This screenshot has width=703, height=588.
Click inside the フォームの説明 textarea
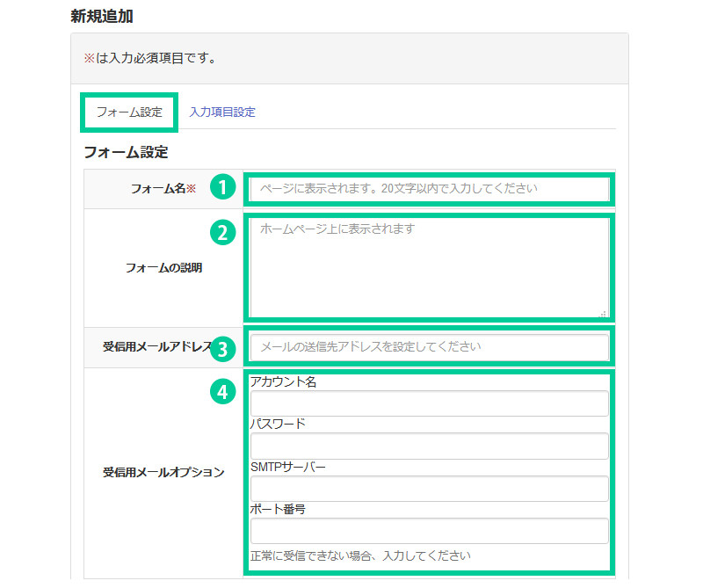pyautogui.click(x=429, y=268)
